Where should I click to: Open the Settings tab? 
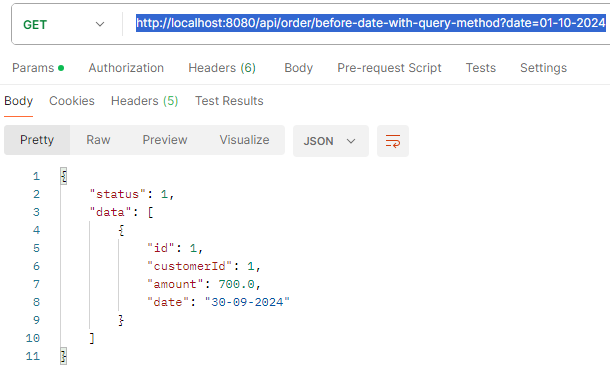(x=543, y=68)
